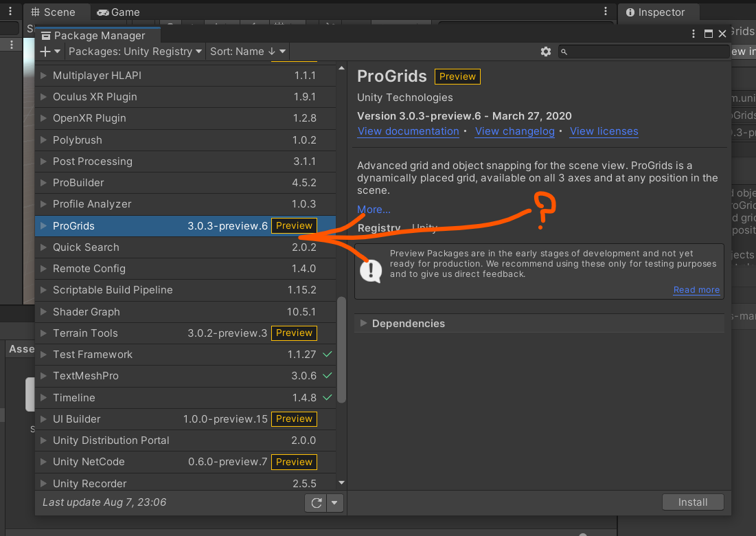Focus the package search input field
The height and width of the screenshot is (536, 756).
point(643,52)
